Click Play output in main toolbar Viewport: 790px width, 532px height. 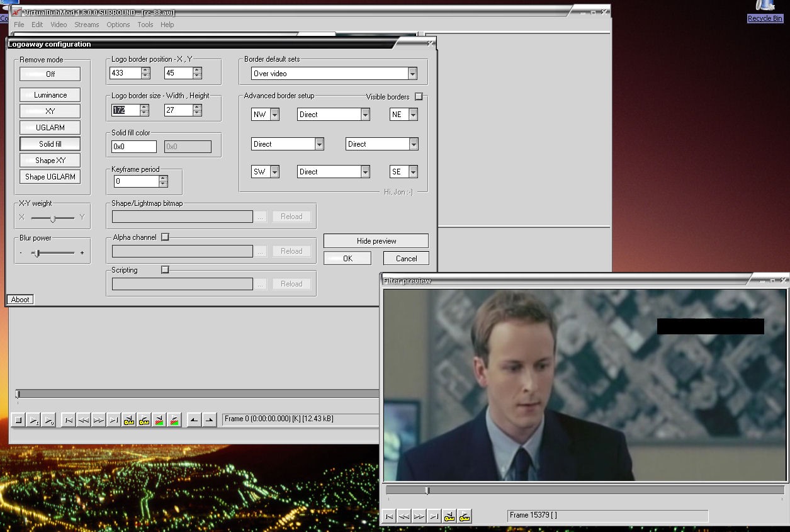[49, 420]
